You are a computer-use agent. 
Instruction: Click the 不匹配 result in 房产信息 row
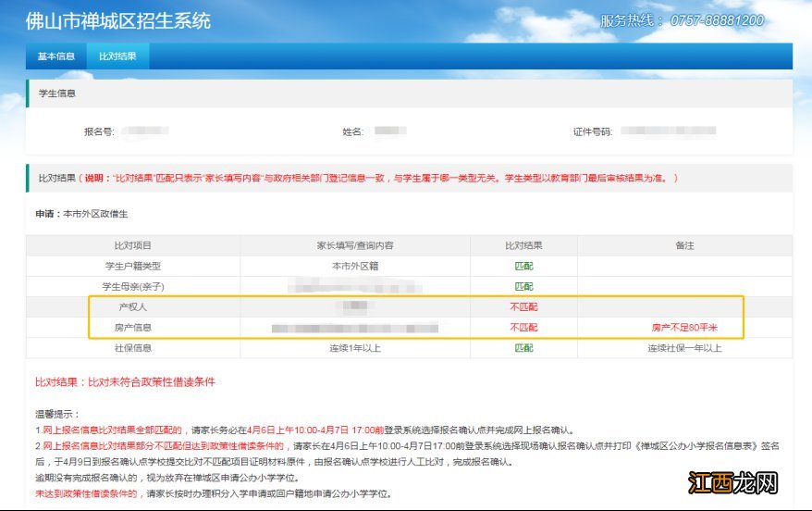coord(523,328)
